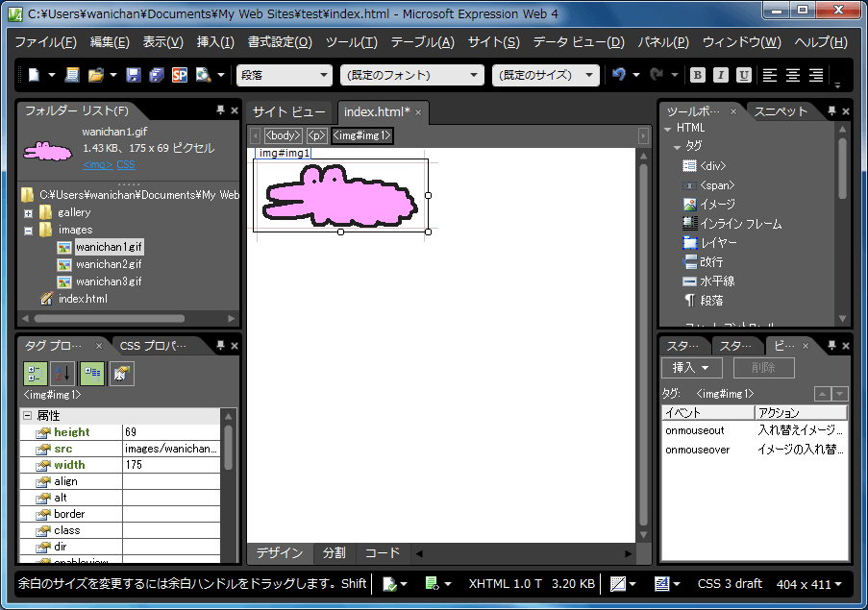Center align text
The height and width of the screenshot is (610, 868).
pyautogui.click(x=793, y=75)
